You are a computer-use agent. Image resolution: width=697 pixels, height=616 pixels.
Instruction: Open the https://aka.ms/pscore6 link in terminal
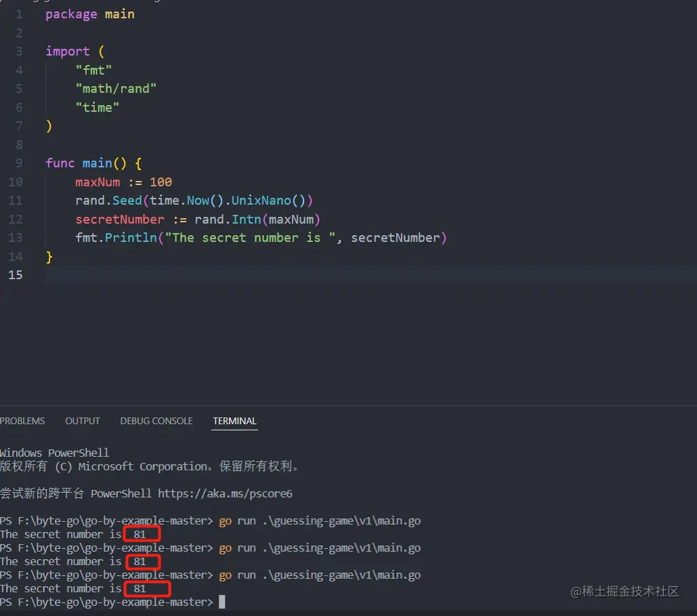tap(225, 494)
